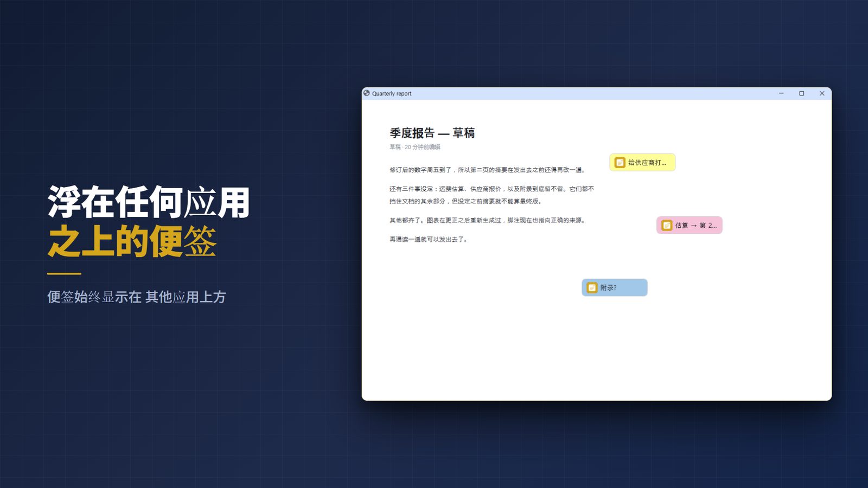This screenshot has width=868, height=488.
Task: Click the headline 浮在任何应用
Action: (x=149, y=202)
